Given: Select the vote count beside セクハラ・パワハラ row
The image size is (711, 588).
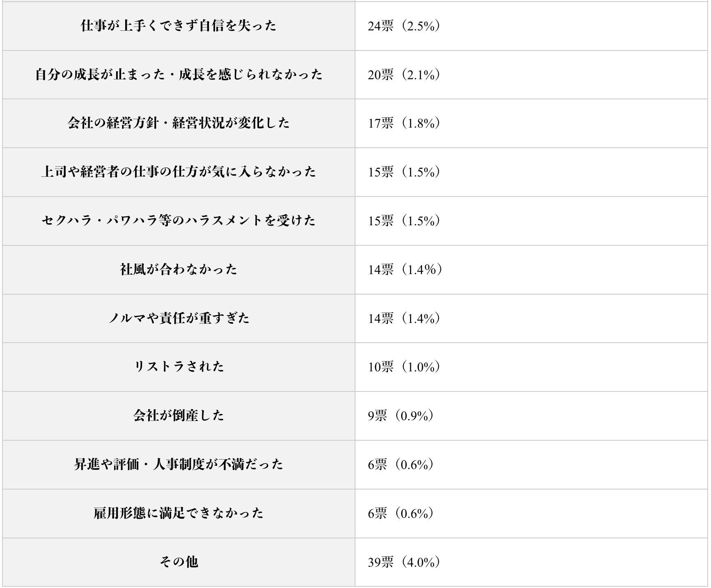Looking at the screenshot, I should (x=404, y=221).
